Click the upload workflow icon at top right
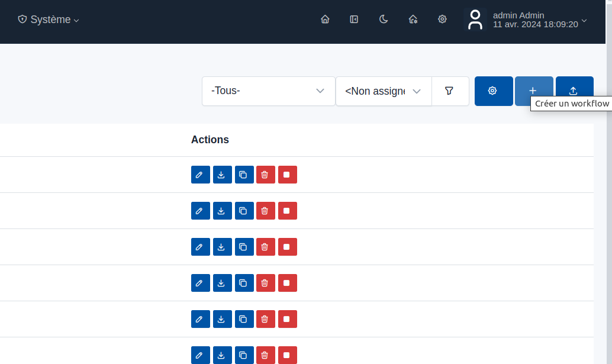 click(x=573, y=91)
